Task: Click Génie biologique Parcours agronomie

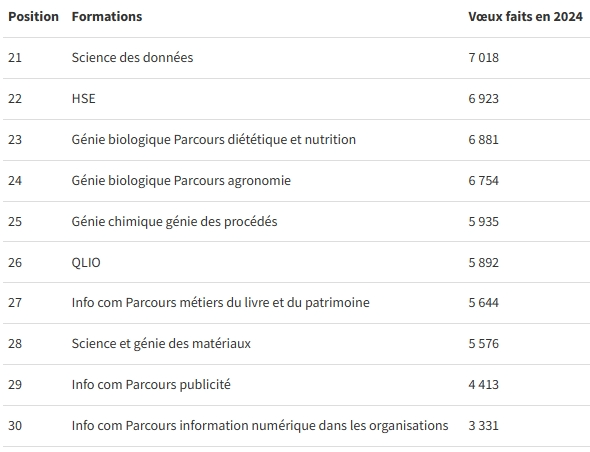Action: (181, 181)
